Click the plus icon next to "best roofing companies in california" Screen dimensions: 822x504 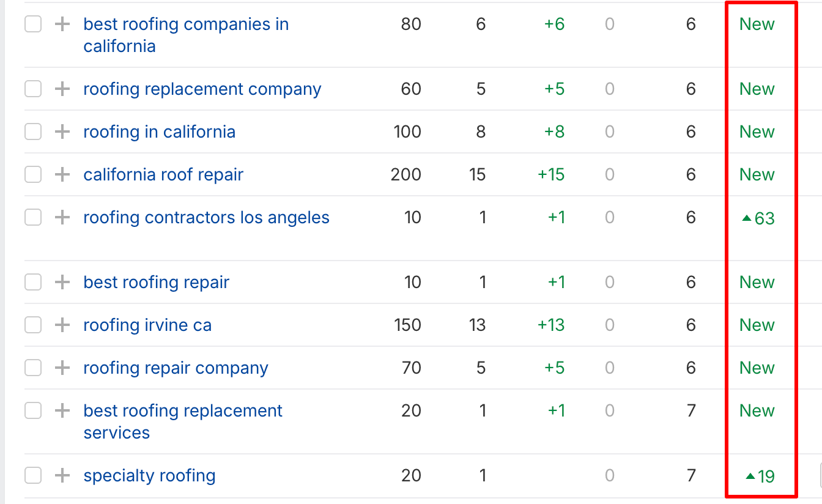62,24
